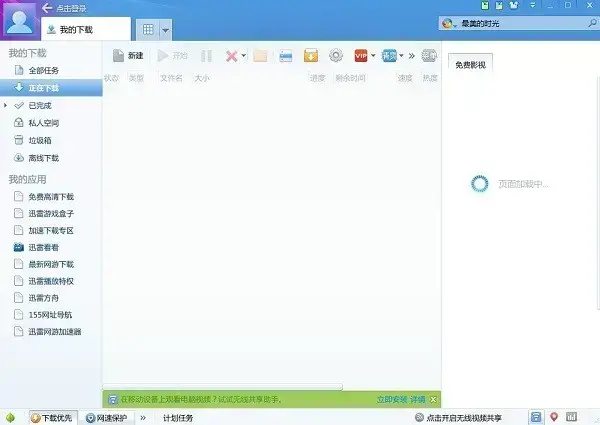The height and width of the screenshot is (425, 600).
Task: Expand the 已完成 tree arrow
Action: tap(5, 105)
